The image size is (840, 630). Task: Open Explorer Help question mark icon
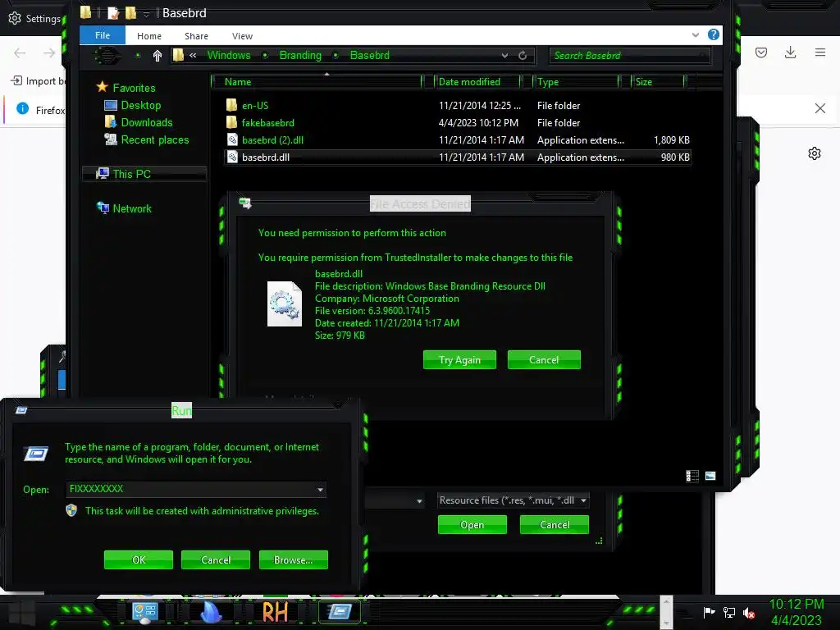click(713, 34)
